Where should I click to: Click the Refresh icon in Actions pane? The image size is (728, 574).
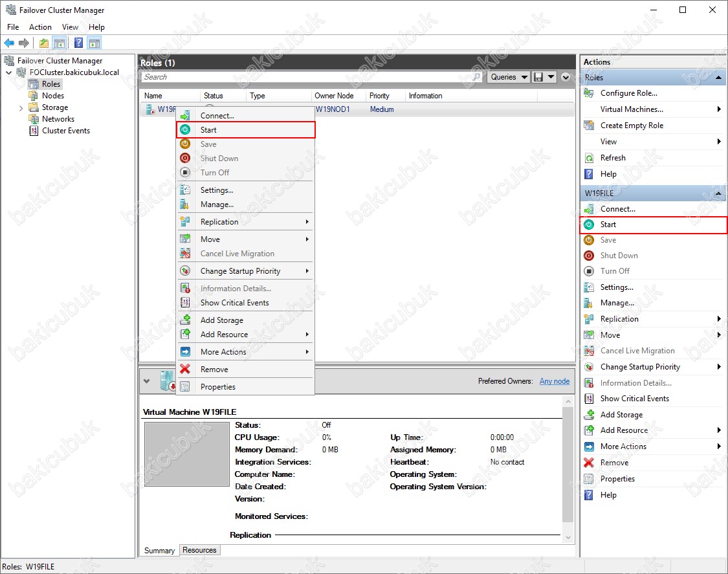pos(589,158)
